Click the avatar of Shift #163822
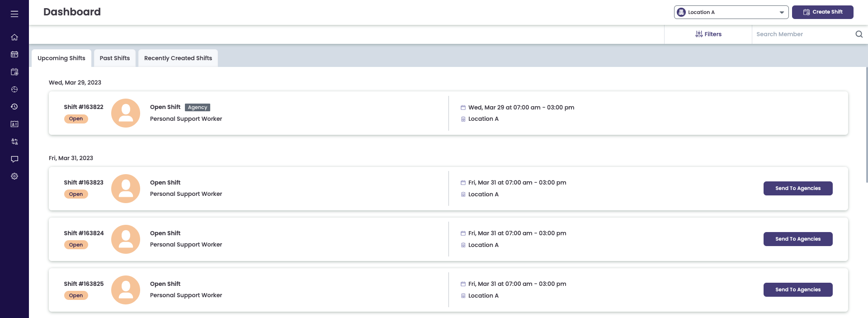The height and width of the screenshot is (318, 868). click(x=126, y=113)
